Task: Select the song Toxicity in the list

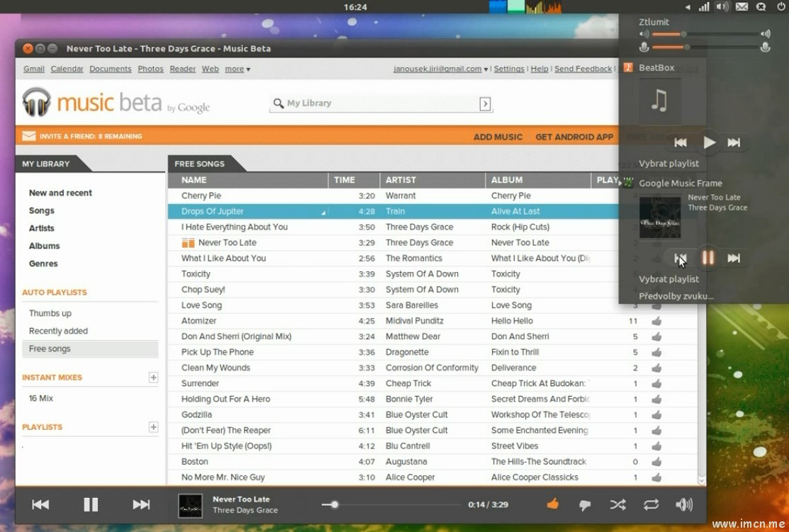Action: [196, 274]
